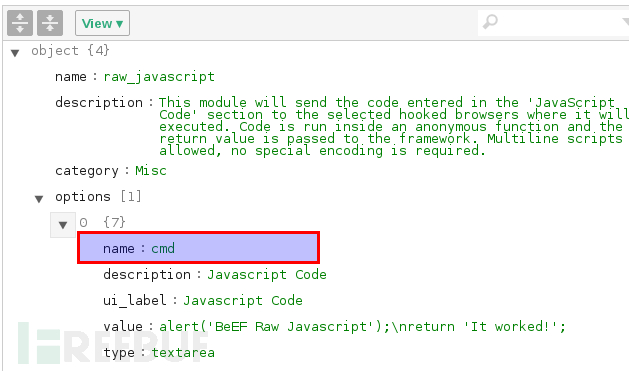Click the expand all fields icon
Viewport: 629px width, 371px height.
20,23
